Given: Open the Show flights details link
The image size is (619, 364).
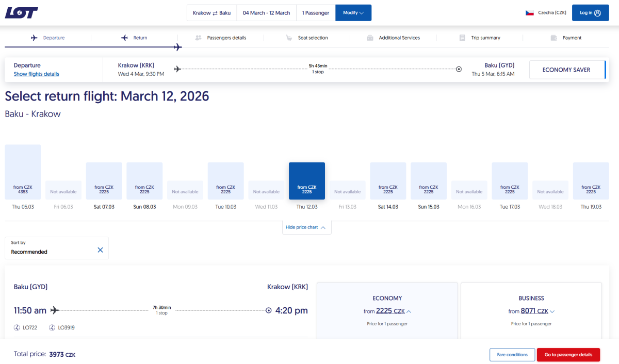Looking at the screenshot, I should 36,74.
